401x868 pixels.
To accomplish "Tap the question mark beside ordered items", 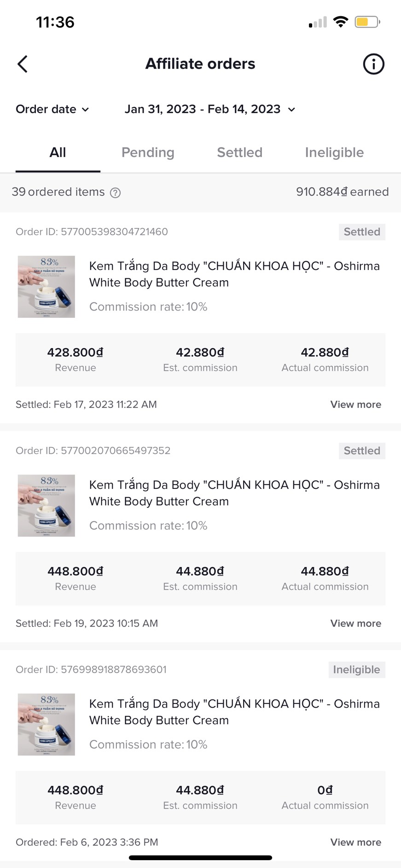I will pyautogui.click(x=116, y=193).
